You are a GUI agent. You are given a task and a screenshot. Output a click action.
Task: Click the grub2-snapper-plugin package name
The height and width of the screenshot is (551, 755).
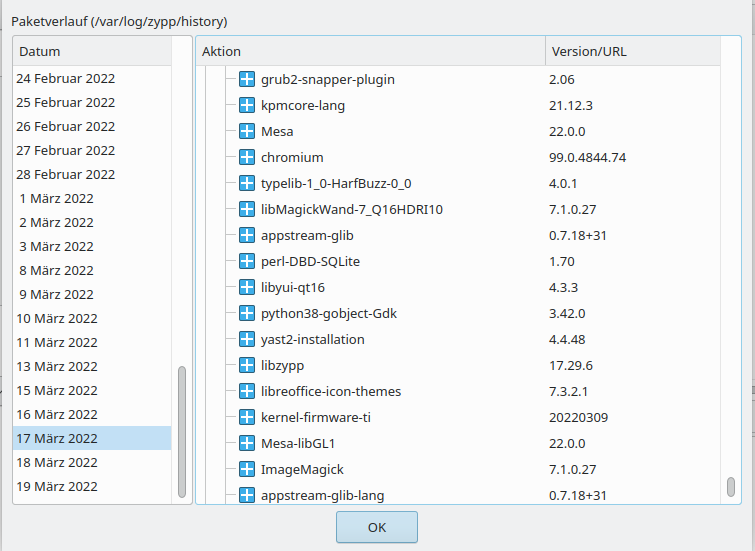(327, 79)
